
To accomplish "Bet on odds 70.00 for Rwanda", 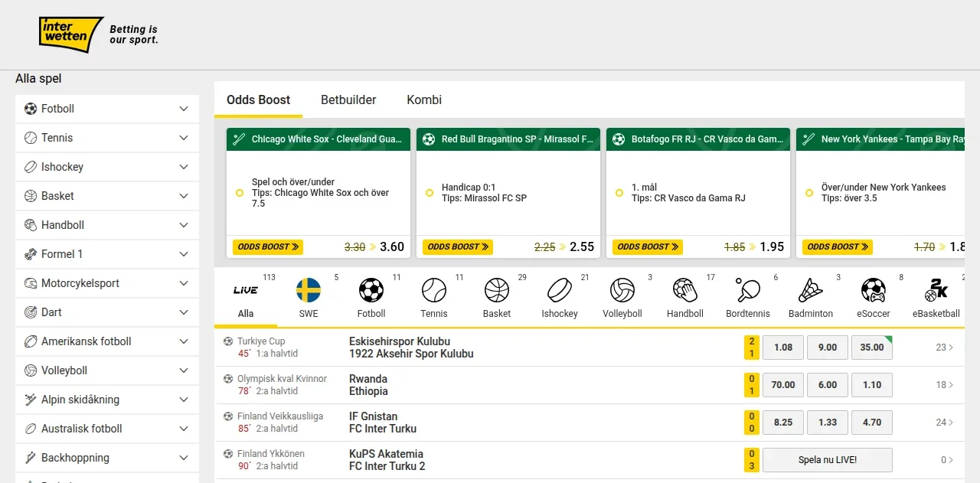I will 783,385.
